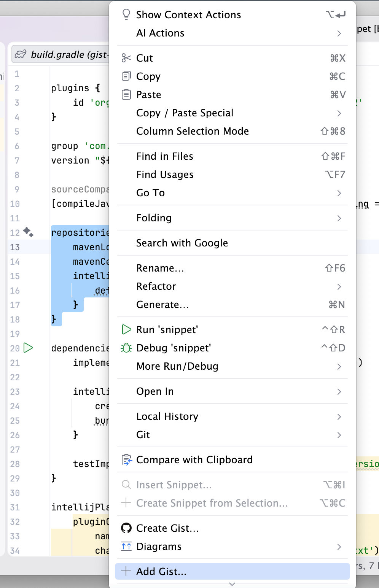Click the bottom chevron to show more menu items
This screenshot has width=379, height=588.
click(232, 584)
